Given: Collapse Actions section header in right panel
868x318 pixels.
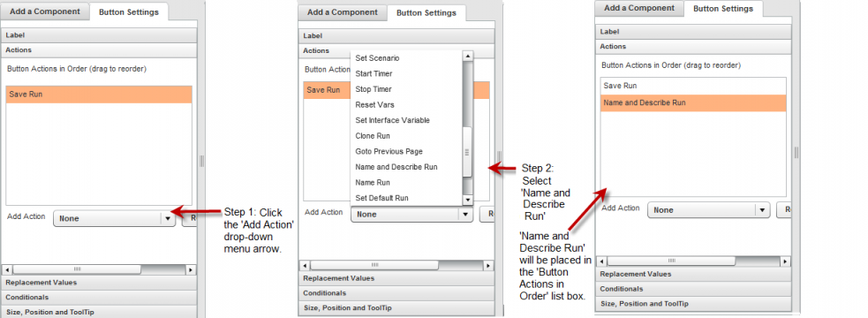Looking at the screenshot, I should tap(693, 47).
